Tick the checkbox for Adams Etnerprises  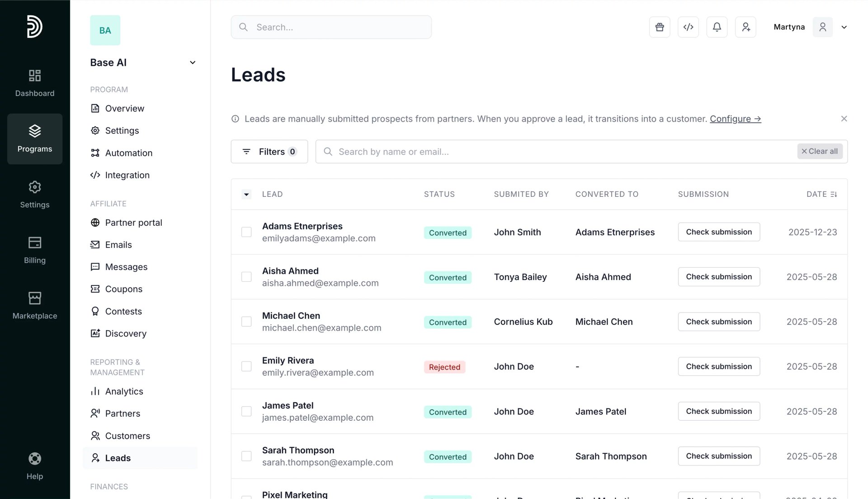[246, 232]
